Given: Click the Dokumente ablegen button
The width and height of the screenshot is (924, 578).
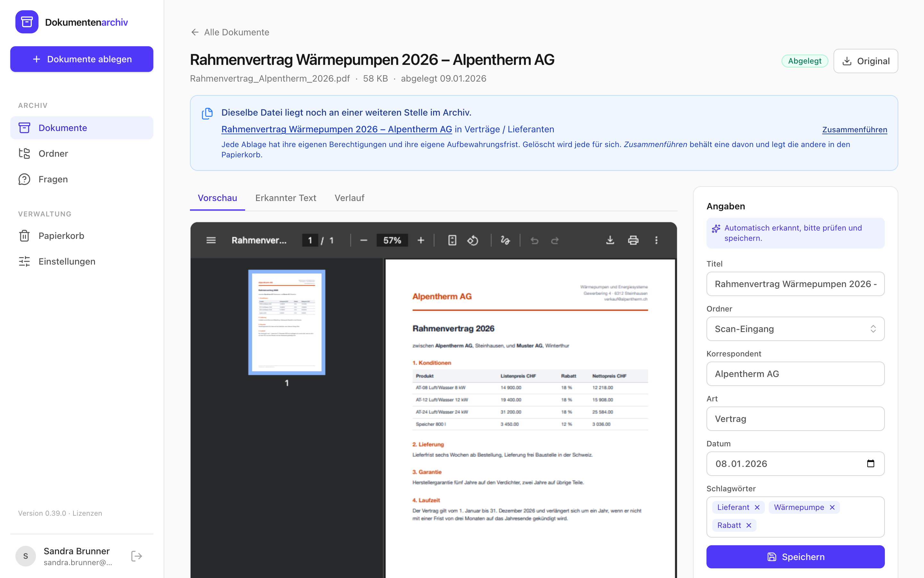Looking at the screenshot, I should tap(82, 59).
